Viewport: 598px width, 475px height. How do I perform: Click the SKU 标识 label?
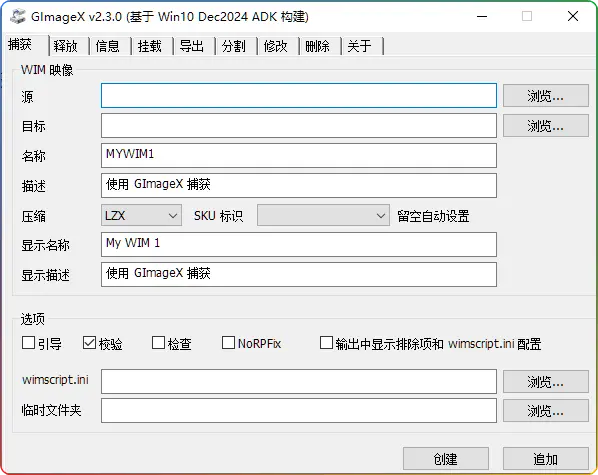pyautogui.click(x=219, y=216)
